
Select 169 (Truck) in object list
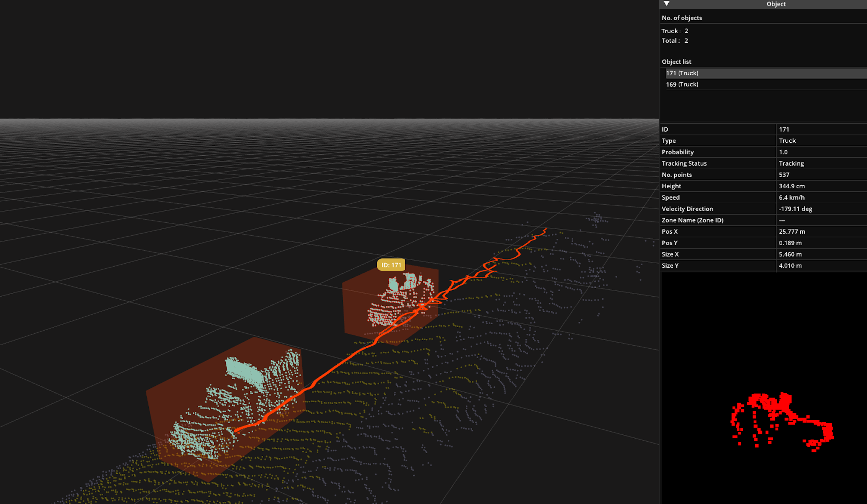click(x=682, y=84)
